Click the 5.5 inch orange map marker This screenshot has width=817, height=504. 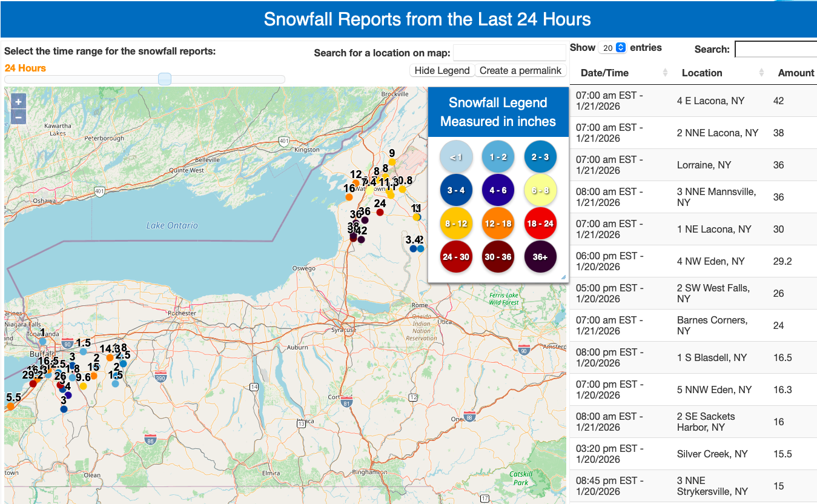point(10,406)
